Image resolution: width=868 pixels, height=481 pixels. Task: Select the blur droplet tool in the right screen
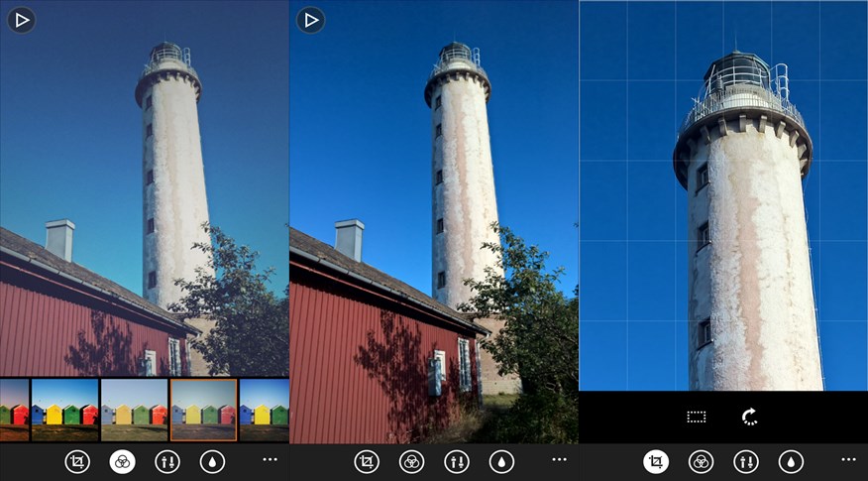tap(792, 461)
